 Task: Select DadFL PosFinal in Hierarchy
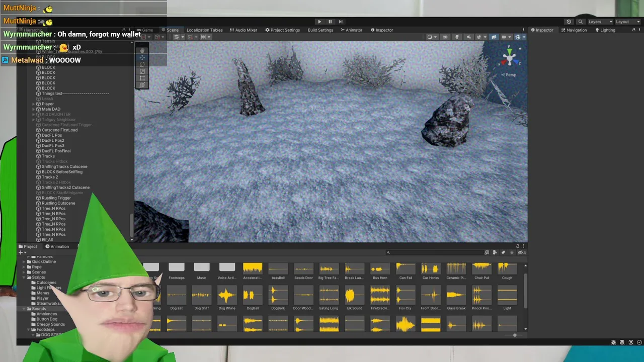pos(56,151)
